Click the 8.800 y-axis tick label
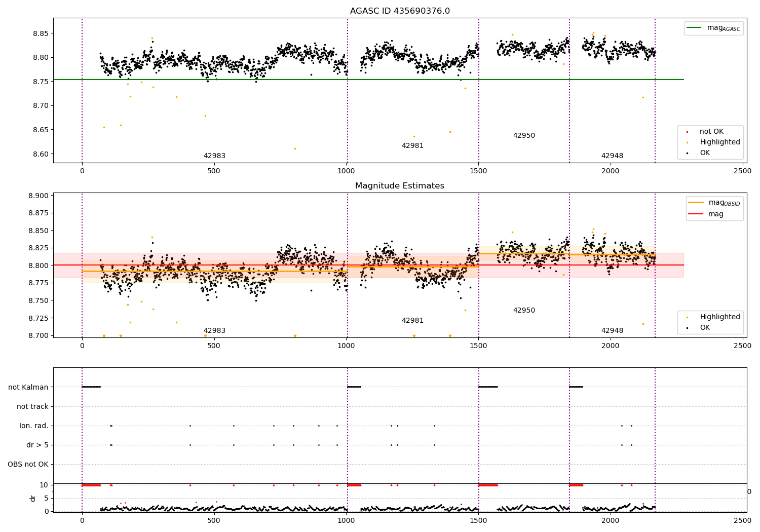Image resolution: width=760 pixels, height=532 pixels. pos(39,266)
